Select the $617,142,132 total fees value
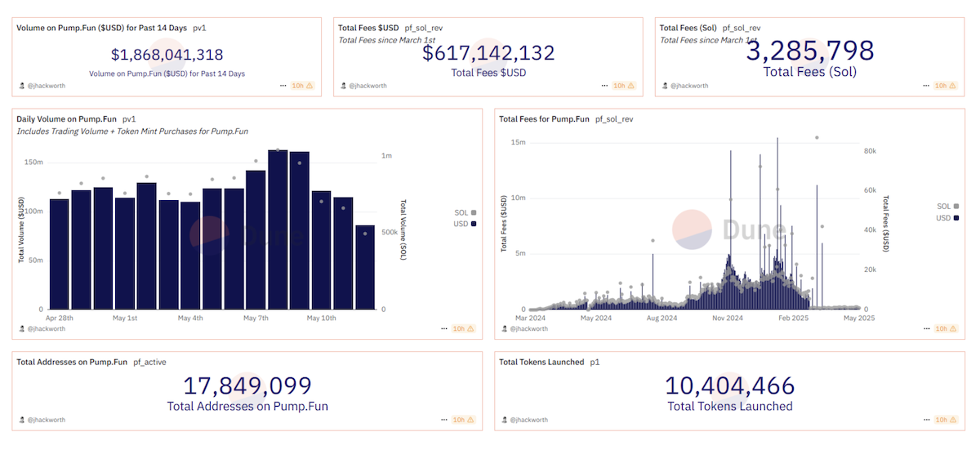This screenshot has width=980, height=450. point(488,53)
